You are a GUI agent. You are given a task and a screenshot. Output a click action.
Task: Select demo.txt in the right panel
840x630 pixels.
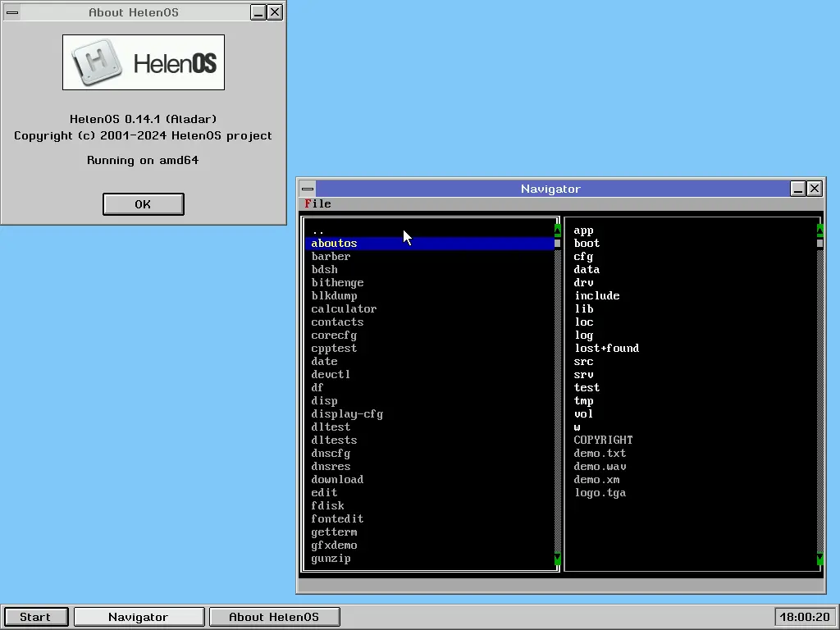pos(600,454)
